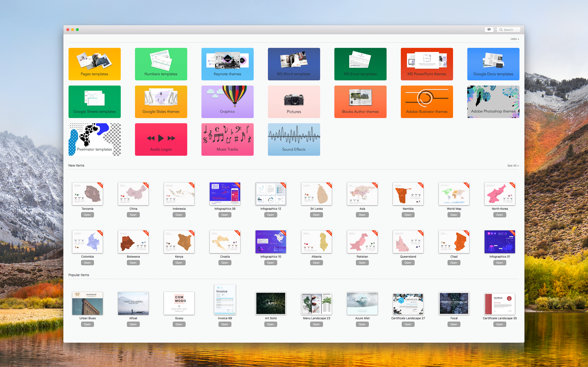Screen dimensions: 588x367
Task: Open the Sound Effects waveform tile
Action: pyautogui.click(x=294, y=139)
